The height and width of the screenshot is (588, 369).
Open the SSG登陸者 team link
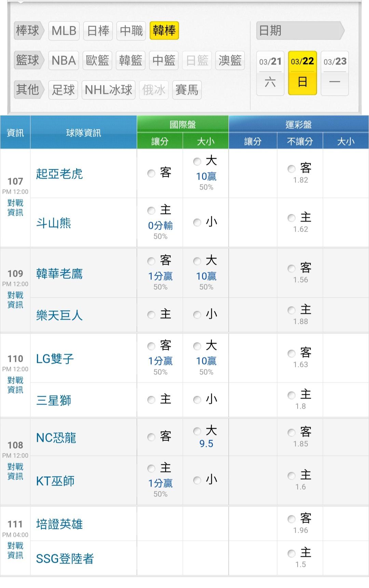coord(65,559)
